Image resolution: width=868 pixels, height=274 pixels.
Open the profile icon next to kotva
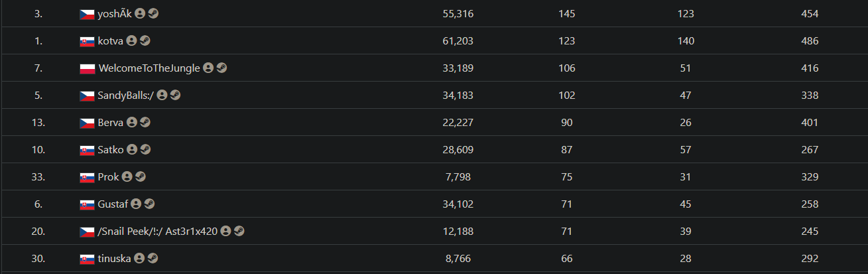[x=131, y=41]
